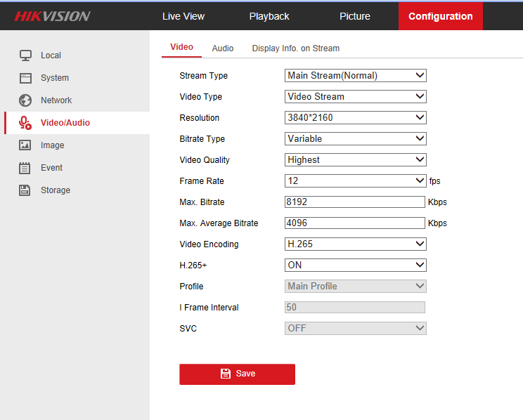The width and height of the screenshot is (523, 420).
Task: Go to the Picture tab
Action: click(355, 16)
